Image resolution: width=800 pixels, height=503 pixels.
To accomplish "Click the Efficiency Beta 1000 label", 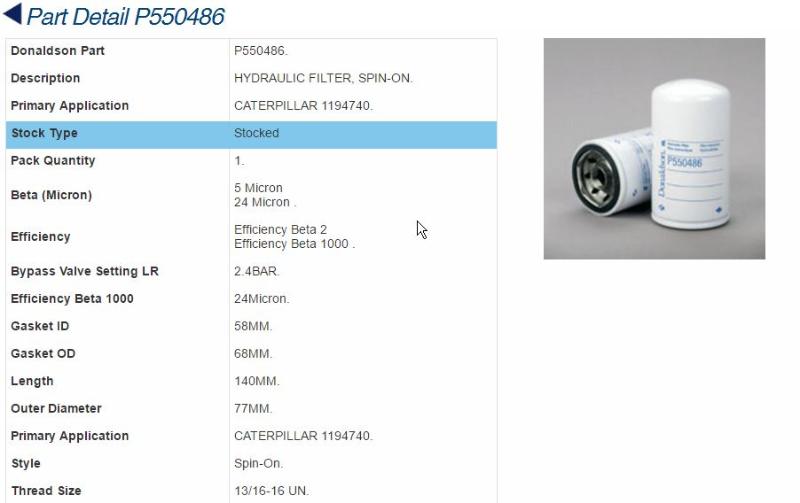I will click(72, 299).
